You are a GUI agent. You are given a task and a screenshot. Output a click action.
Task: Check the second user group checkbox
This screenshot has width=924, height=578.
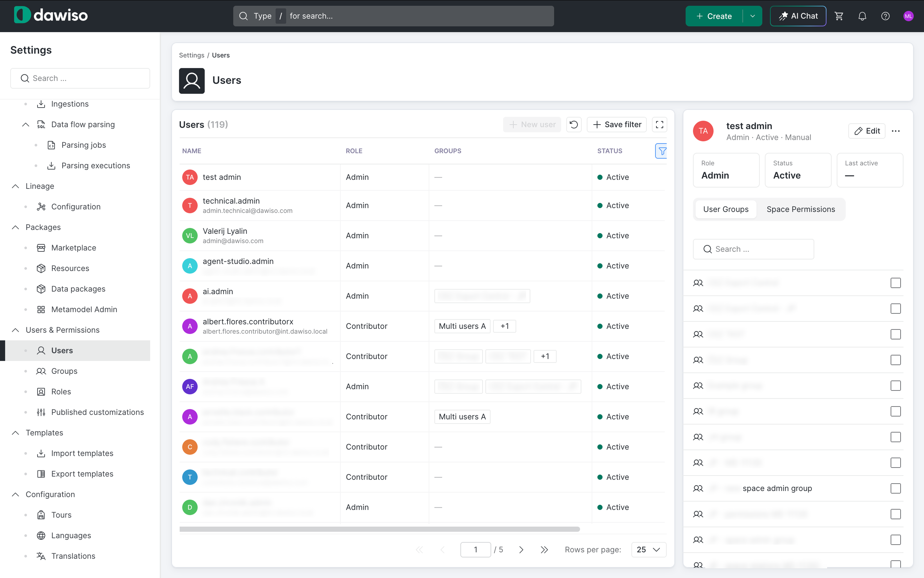click(895, 309)
